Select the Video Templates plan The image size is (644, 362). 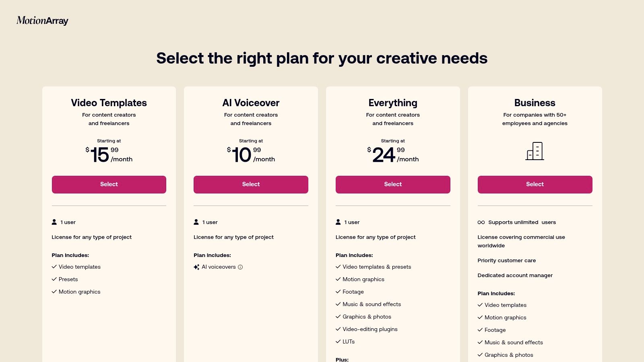tap(109, 185)
